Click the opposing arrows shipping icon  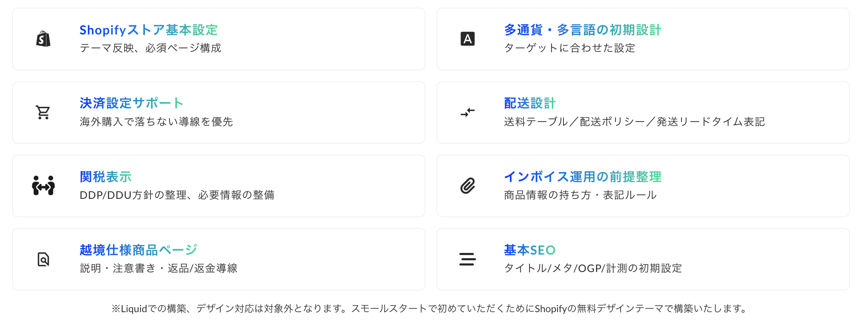tap(467, 112)
